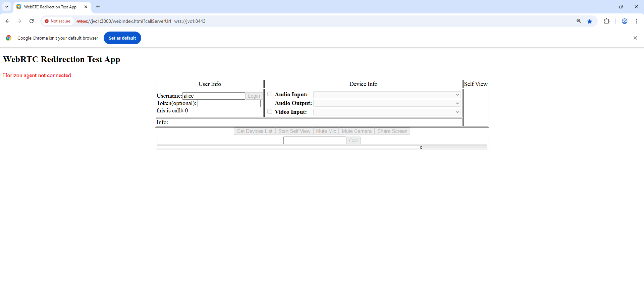Click the browser back arrow
Viewport: 644px width, 306px height.
click(x=7, y=21)
